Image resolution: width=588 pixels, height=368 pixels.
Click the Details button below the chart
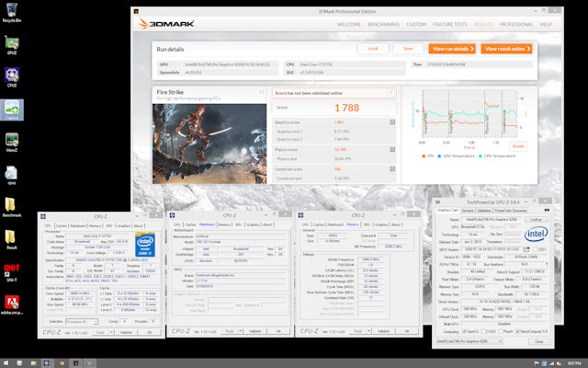518,146
